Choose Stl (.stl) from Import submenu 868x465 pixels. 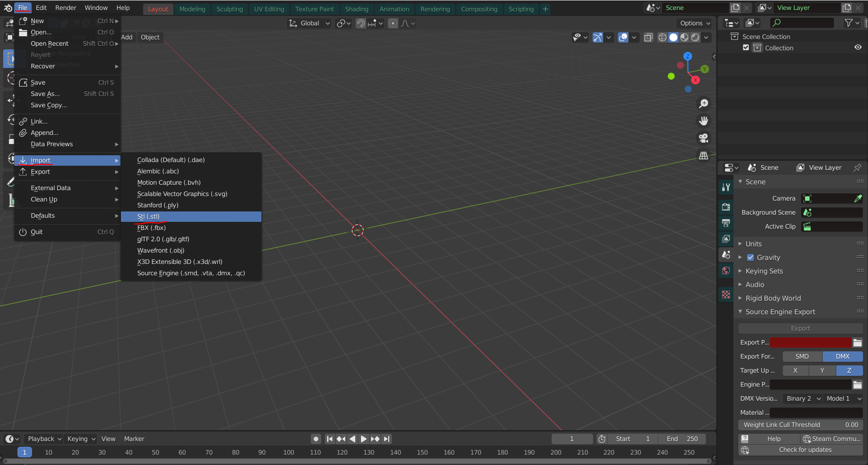coord(191,216)
